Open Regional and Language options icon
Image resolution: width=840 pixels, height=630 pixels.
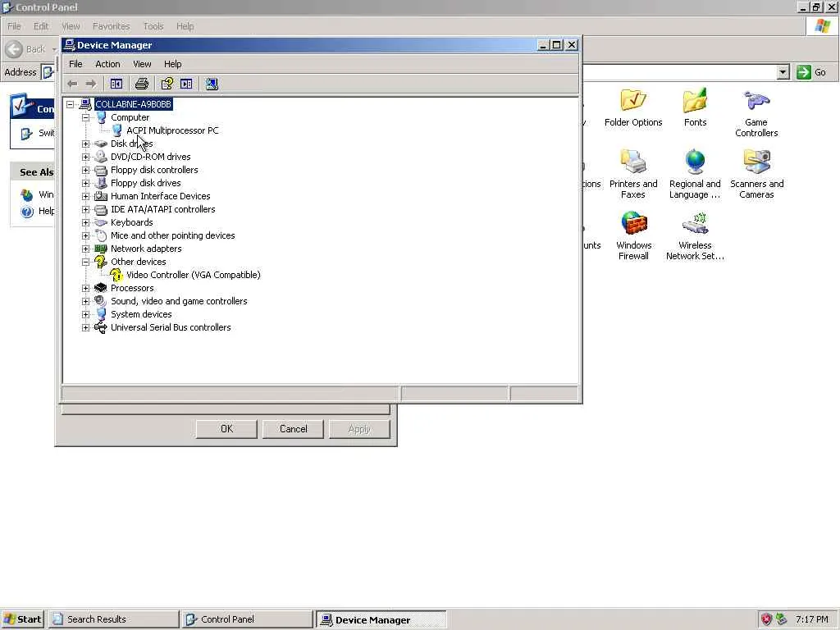click(x=695, y=174)
